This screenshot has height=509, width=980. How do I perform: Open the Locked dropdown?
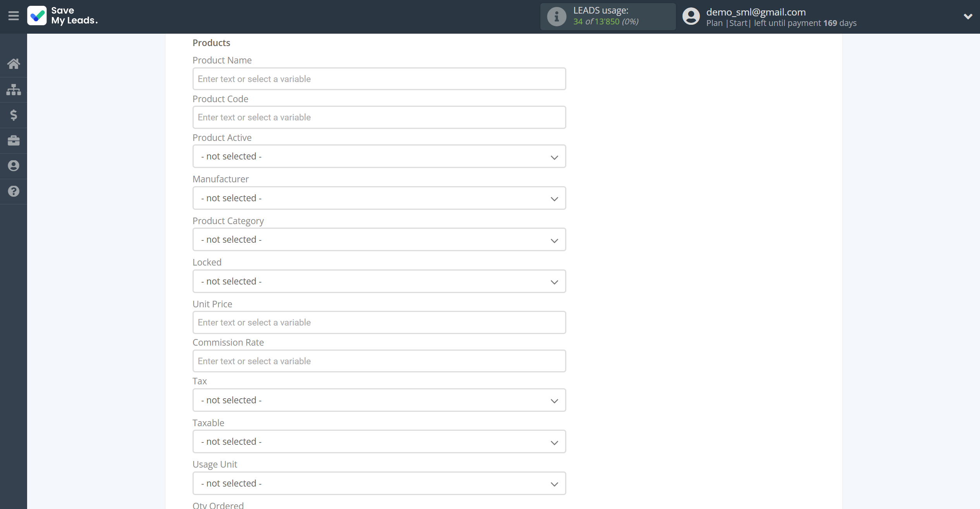(379, 281)
